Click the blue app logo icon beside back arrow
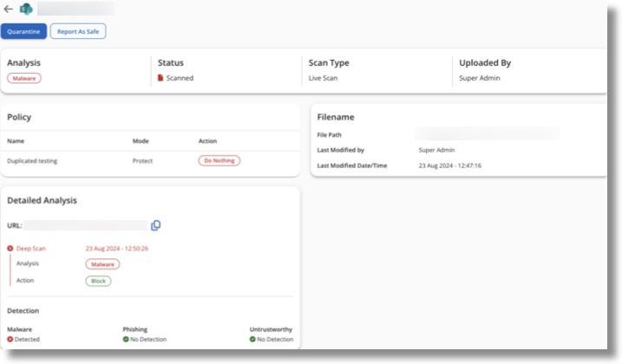The height and width of the screenshot is (364, 622). click(x=26, y=10)
